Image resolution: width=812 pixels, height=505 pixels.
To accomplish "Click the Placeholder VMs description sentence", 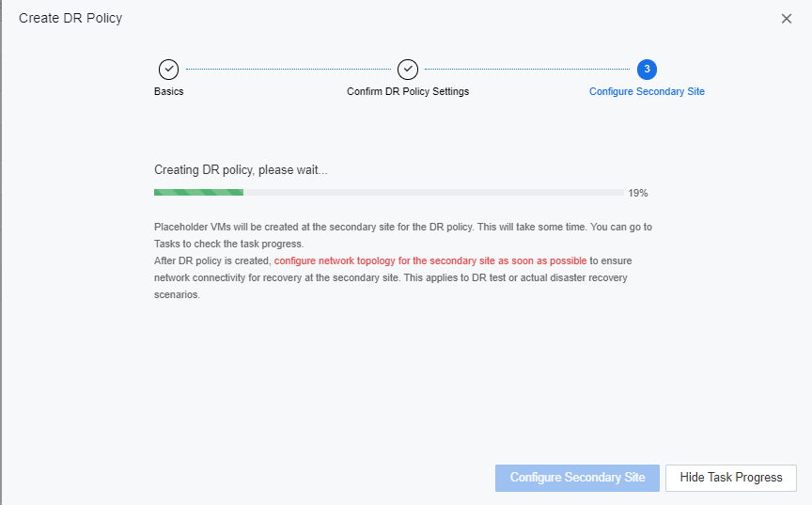I will pyautogui.click(x=376, y=227).
